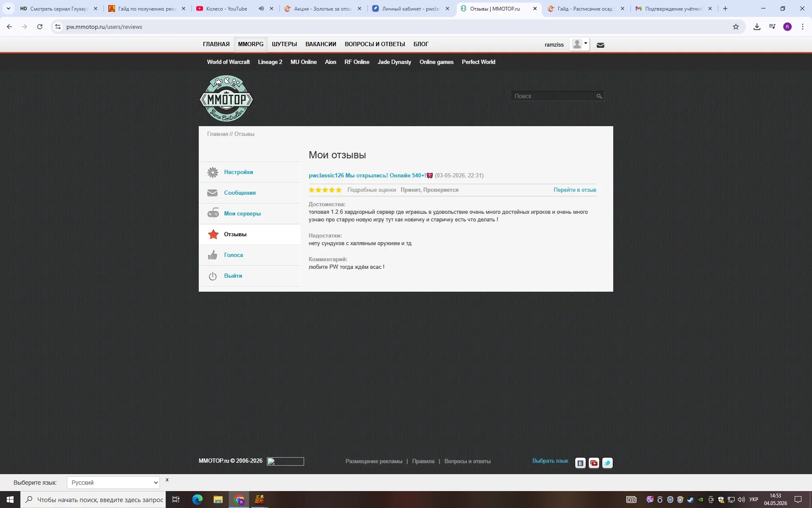Switch to the Акция - Золотые за отзыв tab
This screenshot has height=508, width=812.
(x=322, y=8)
